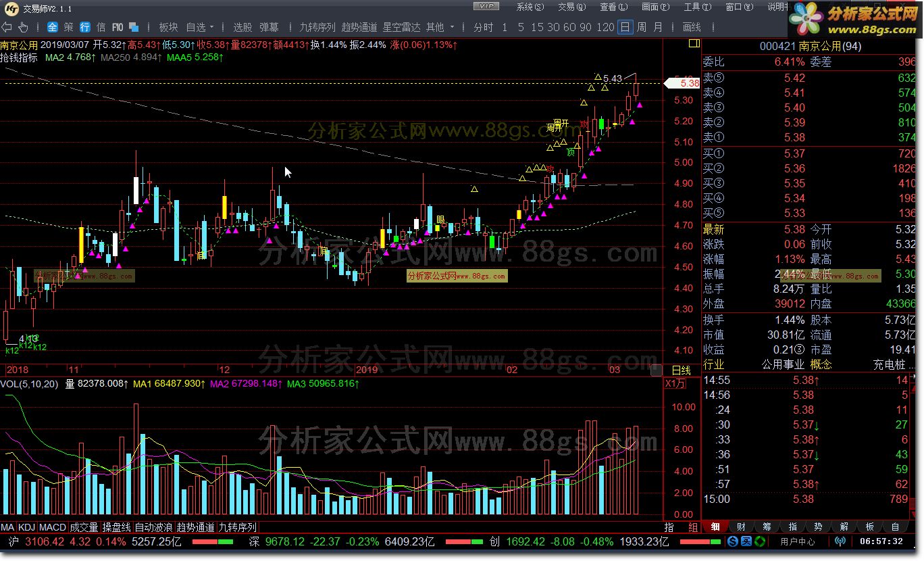Click the 指 button under chart
Image resolution: width=924 pixels, height=561 pixels.
669,527
